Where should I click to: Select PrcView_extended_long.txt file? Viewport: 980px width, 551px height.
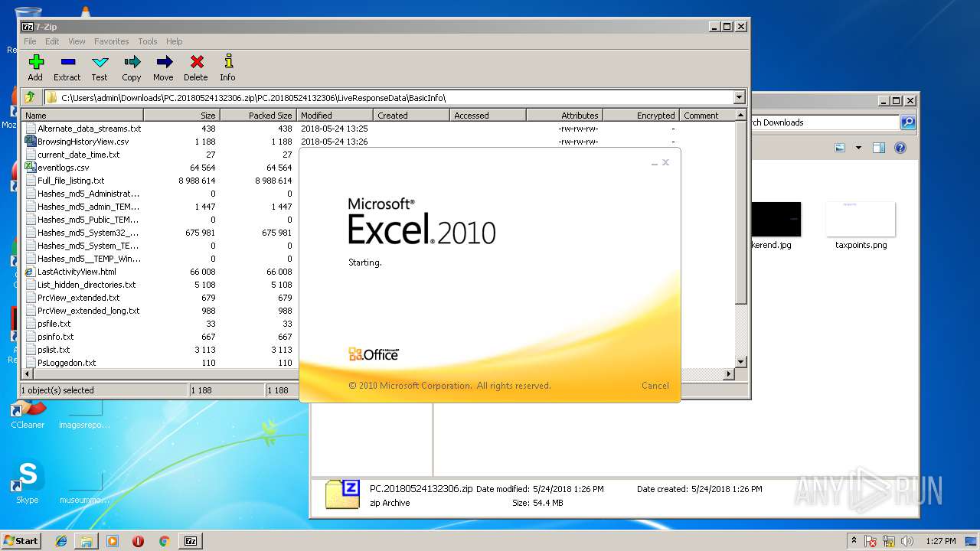(89, 311)
